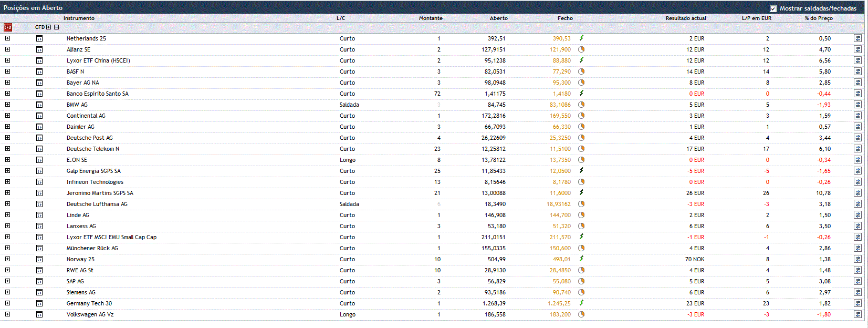Click the swap arrows icon in the Volkswagen AG Vz row
The image size is (868, 328).
pyautogui.click(x=857, y=314)
